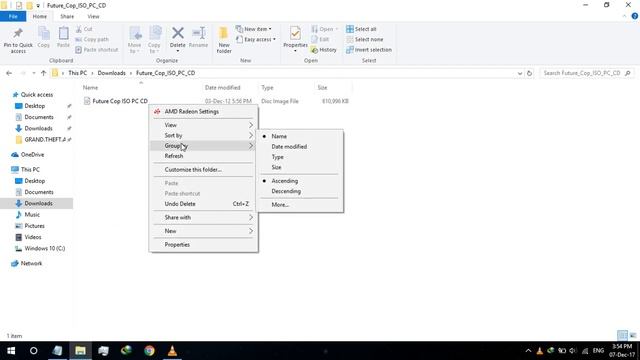
Task: Click Select none in ribbon
Action: click(x=364, y=40)
